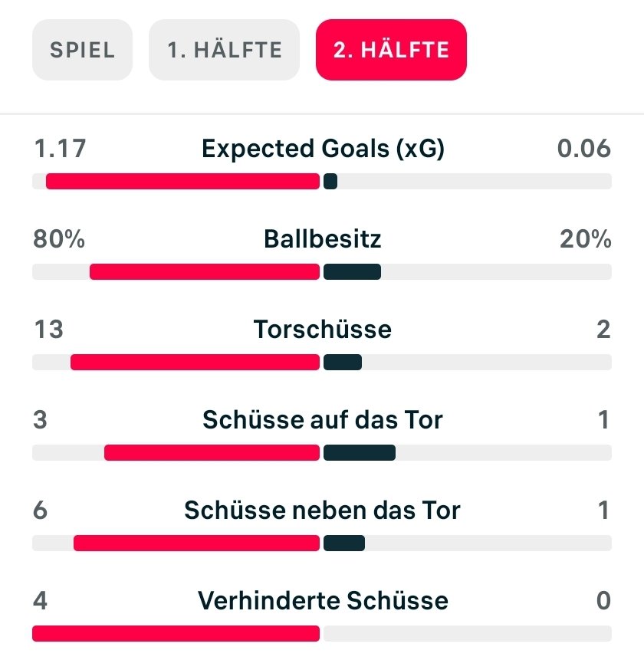The height and width of the screenshot is (660, 644).
Task: Click the dark Ballbesitz bar segment
Action: point(352,272)
